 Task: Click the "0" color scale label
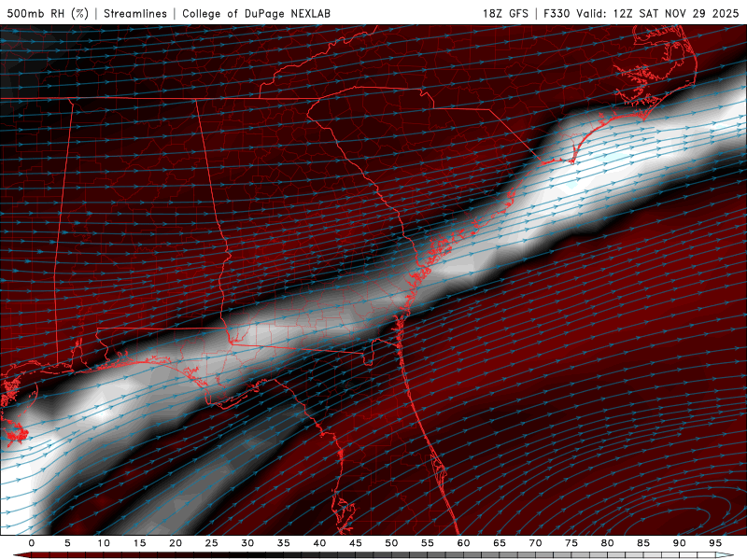32,543
